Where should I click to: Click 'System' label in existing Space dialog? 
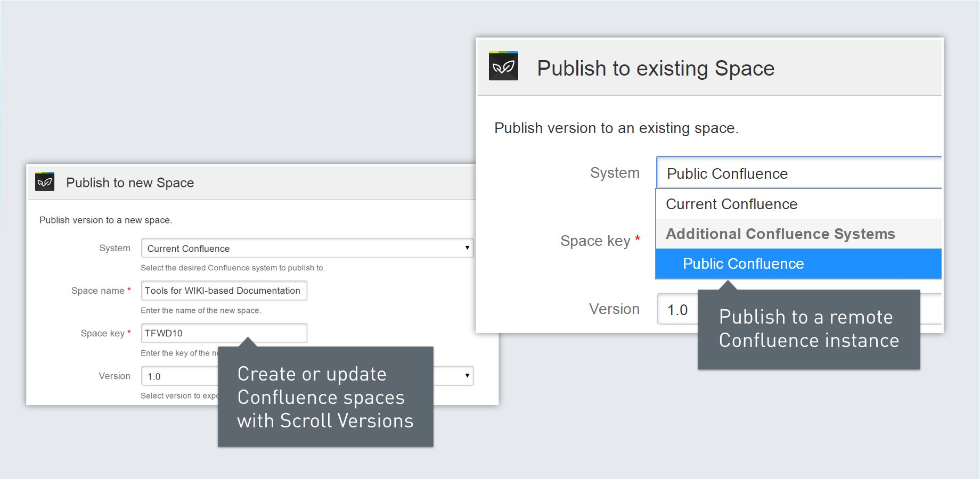point(615,172)
